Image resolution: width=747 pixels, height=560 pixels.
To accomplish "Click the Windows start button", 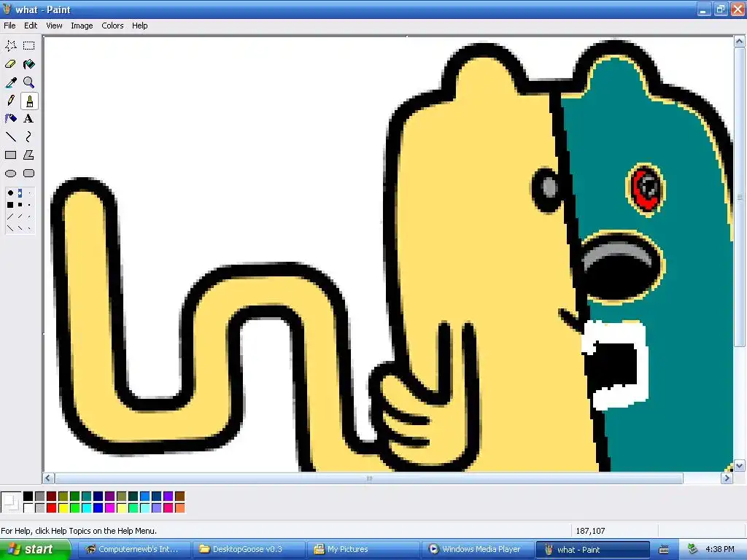I will point(35,549).
